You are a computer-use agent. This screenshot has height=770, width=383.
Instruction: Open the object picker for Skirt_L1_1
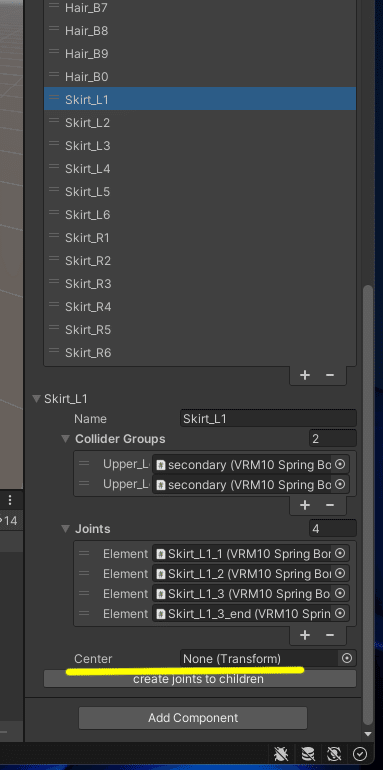point(340,553)
